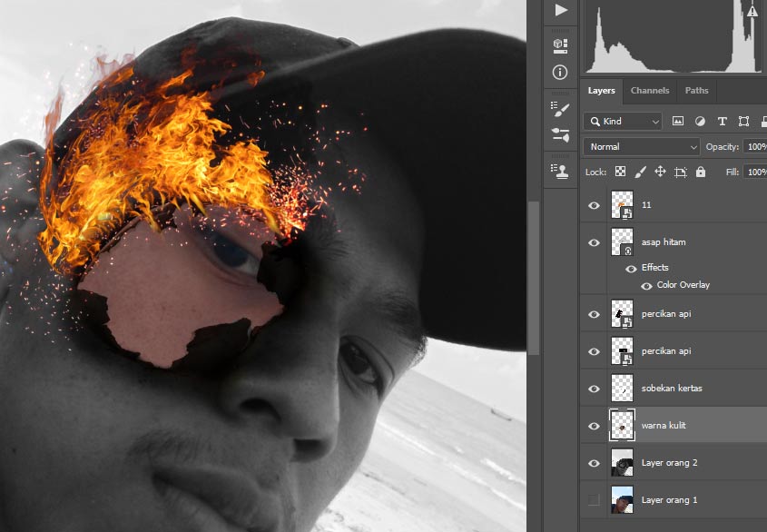The height and width of the screenshot is (532, 767).
Task: Filter layers by shape layers icon
Action: pyautogui.click(x=743, y=122)
